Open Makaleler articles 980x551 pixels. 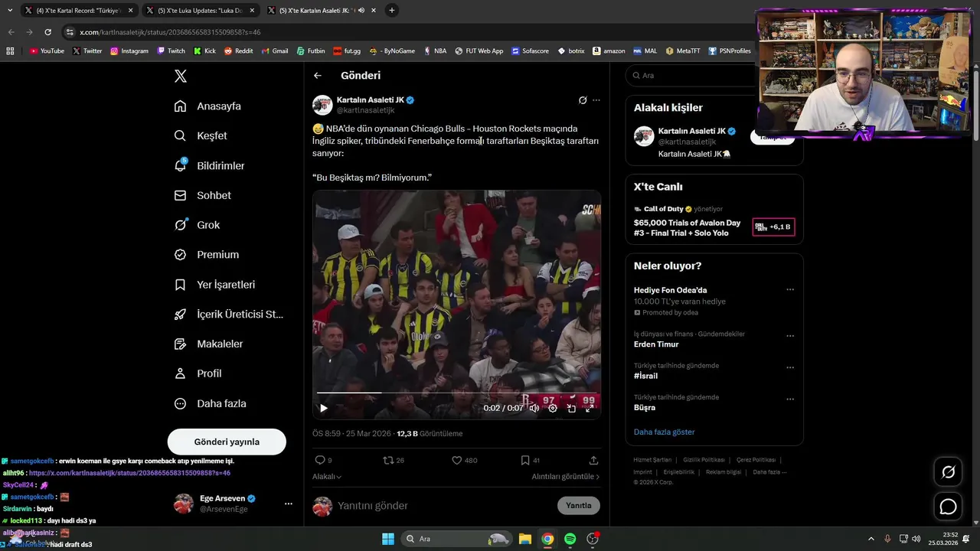(208, 344)
